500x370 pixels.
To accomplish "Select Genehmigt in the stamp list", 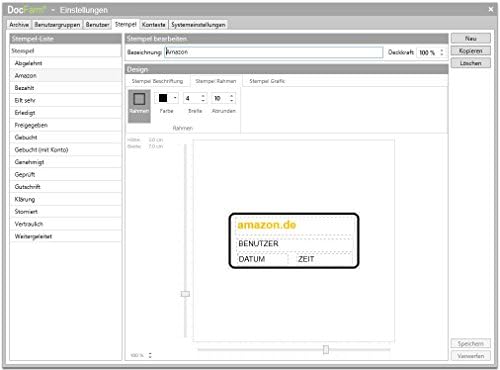I will coord(66,162).
